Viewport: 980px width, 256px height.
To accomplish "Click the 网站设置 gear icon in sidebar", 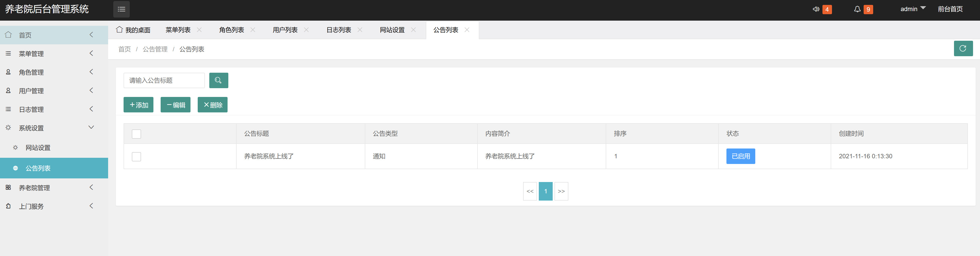I will coord(16,148).
